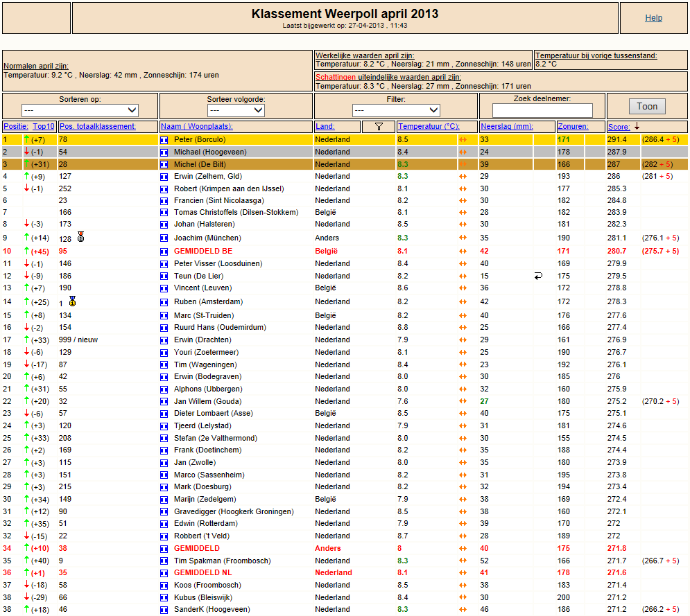Click the 'Zoek deelnemer' search field
The image size is (690, 616).
tap(542, 110)
